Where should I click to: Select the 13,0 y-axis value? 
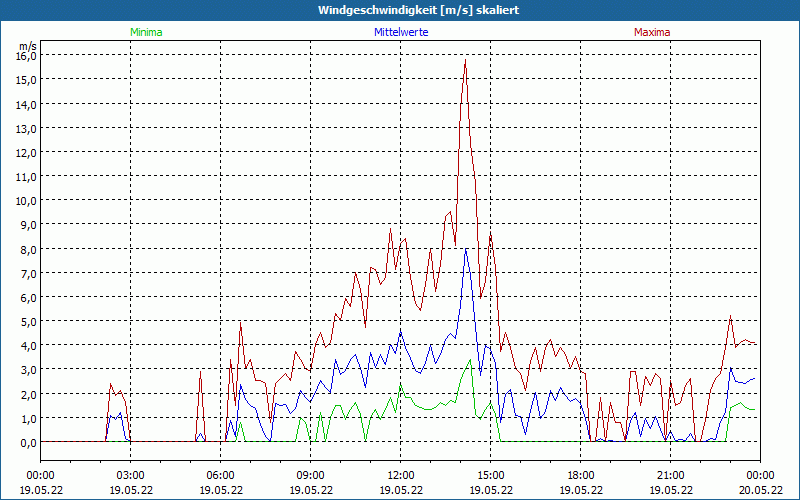pyautogui.click(x=26, y=129)
